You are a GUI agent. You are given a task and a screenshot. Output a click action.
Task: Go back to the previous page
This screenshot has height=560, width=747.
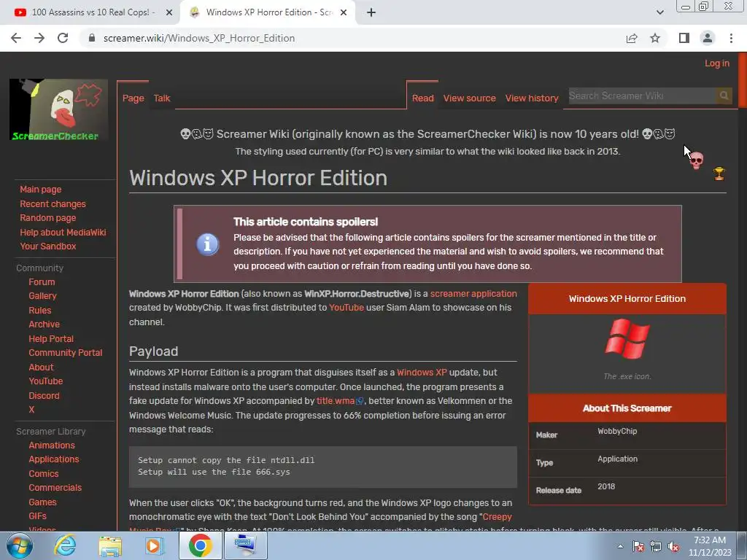coord(16,38)
